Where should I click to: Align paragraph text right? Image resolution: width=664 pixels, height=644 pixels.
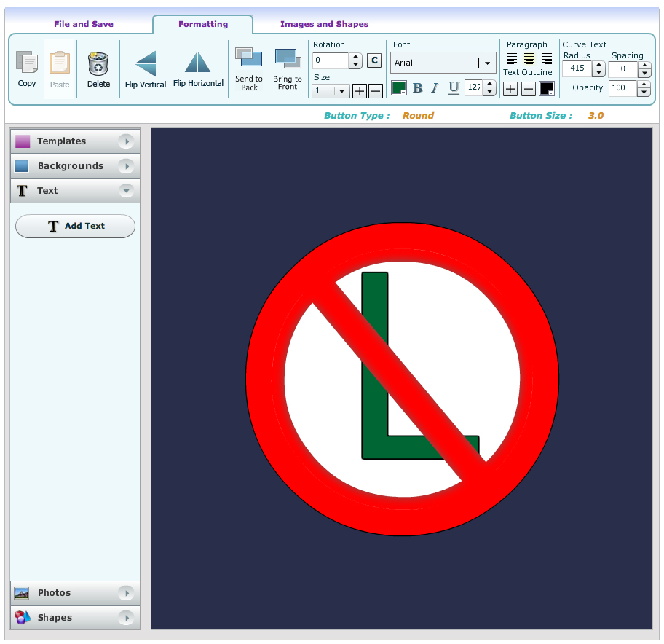coord(547,58)
